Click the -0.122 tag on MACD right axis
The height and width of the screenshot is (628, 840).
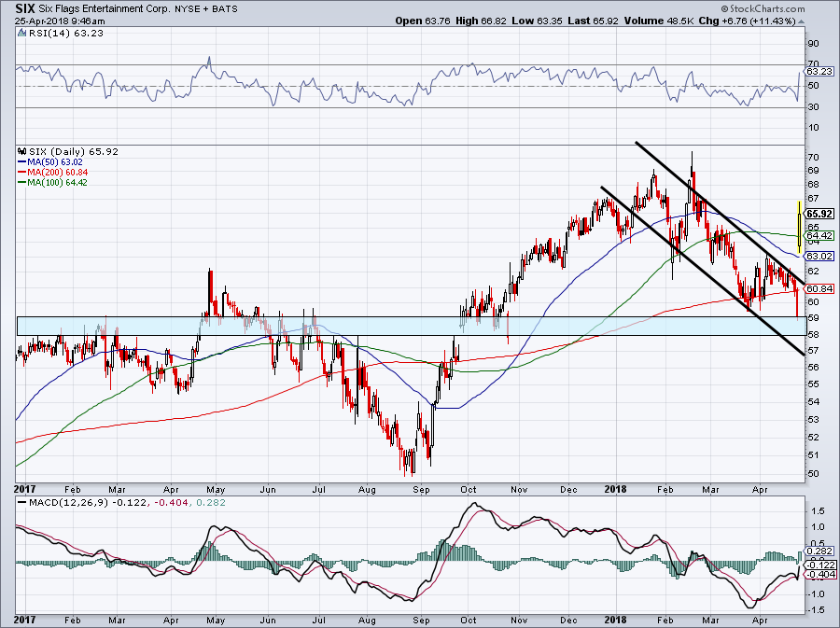(x=819, y=565)
